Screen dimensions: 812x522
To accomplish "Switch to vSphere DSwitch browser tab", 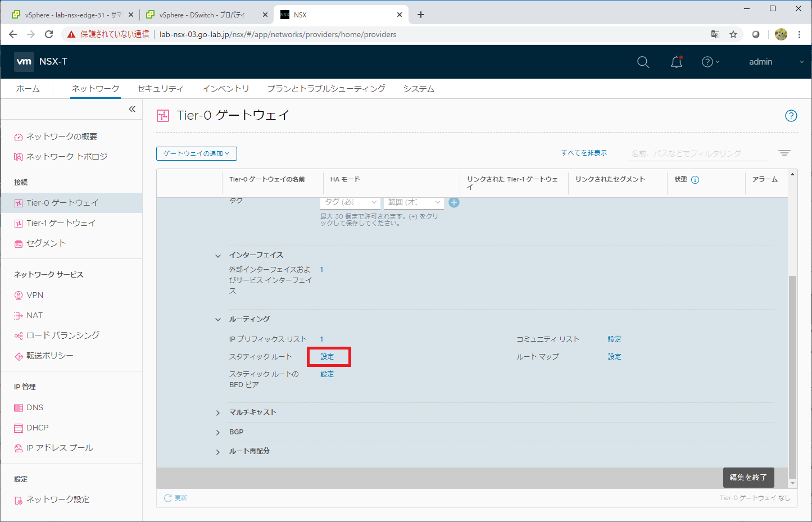I will (206, 15).
